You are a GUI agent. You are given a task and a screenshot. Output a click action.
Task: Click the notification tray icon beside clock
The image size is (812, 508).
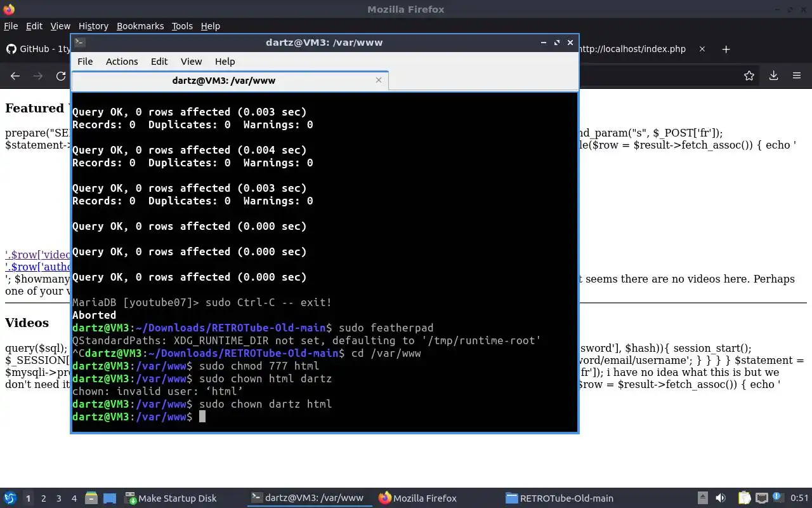pyautogui.click(x=778, y=498)
